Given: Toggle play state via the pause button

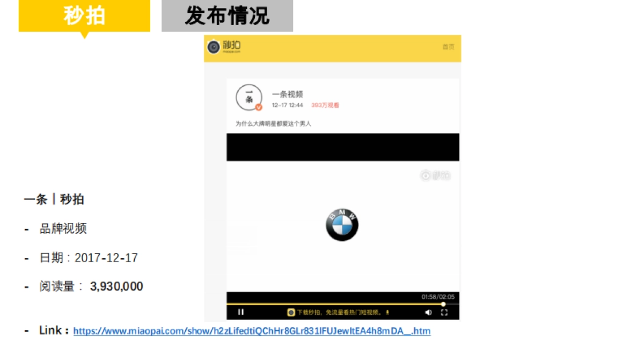Looking at the screenshot, I should click(x=240, y=312).
